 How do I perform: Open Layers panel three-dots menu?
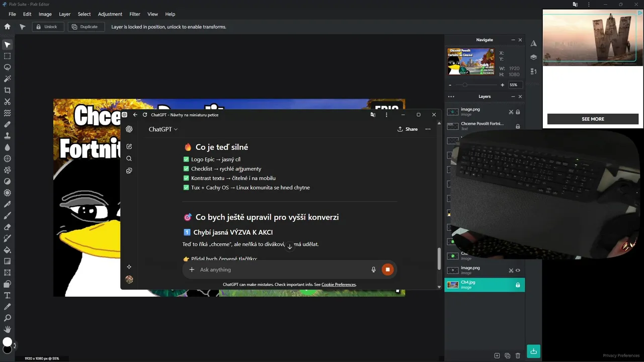tap(451, 97)
